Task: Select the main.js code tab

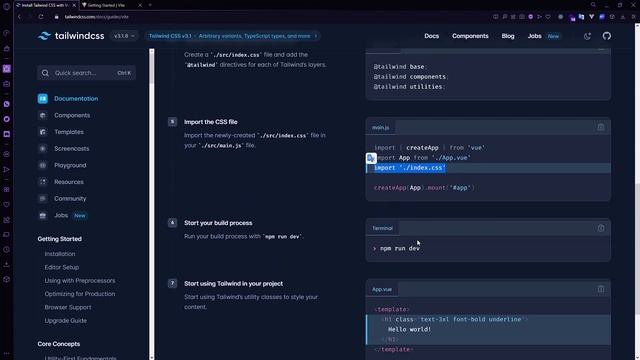Action: click(x=380, y=128)
